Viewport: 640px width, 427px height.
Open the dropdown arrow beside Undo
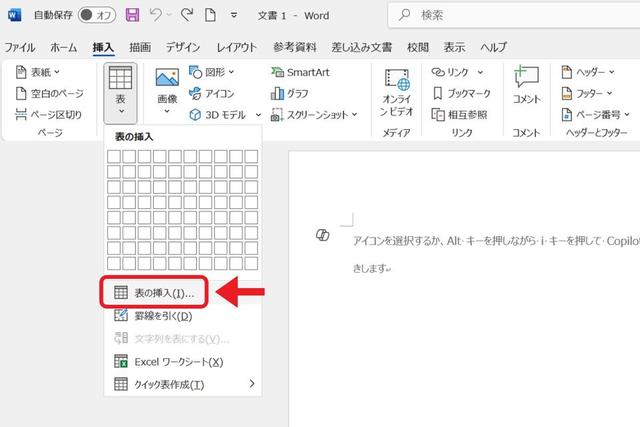169,15
